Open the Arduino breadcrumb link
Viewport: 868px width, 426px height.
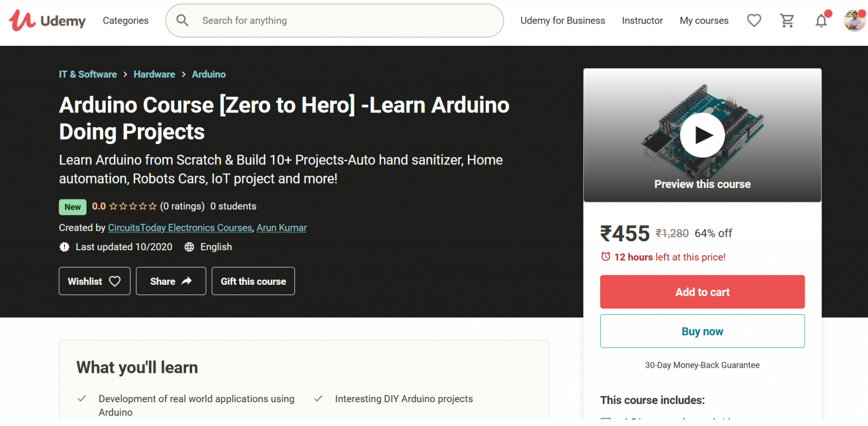point(209,74)
